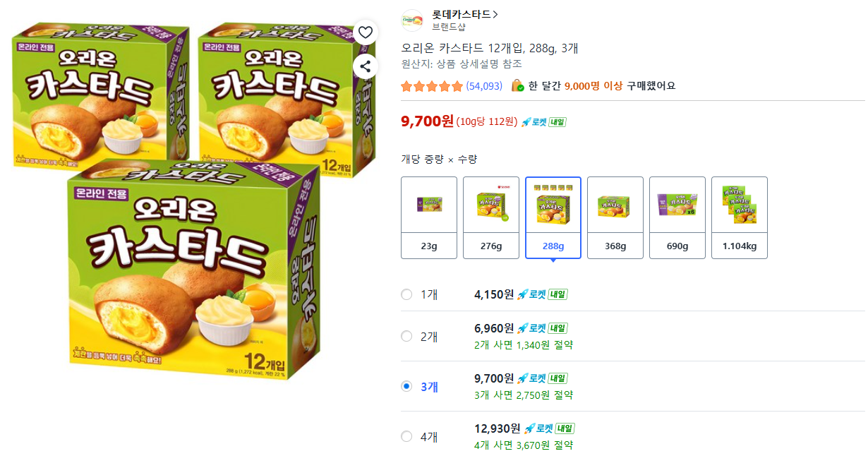Viewport: 868px width, 468px height.
Task: Click the product title 오리온 카스타드 12개입
Action: point(489,48)
